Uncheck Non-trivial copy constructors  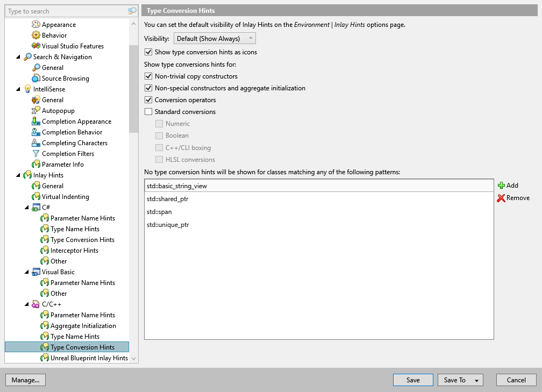[x=148, y=76]
